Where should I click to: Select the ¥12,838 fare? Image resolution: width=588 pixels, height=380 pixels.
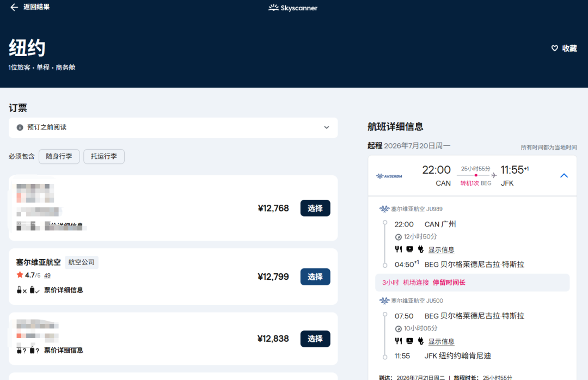pos(315,339)
